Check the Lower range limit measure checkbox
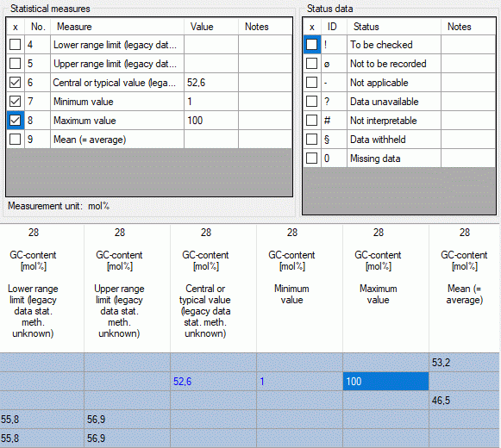The width and height of the screenshot is (501, 448). pyautogui.click(x=15, y=45)
